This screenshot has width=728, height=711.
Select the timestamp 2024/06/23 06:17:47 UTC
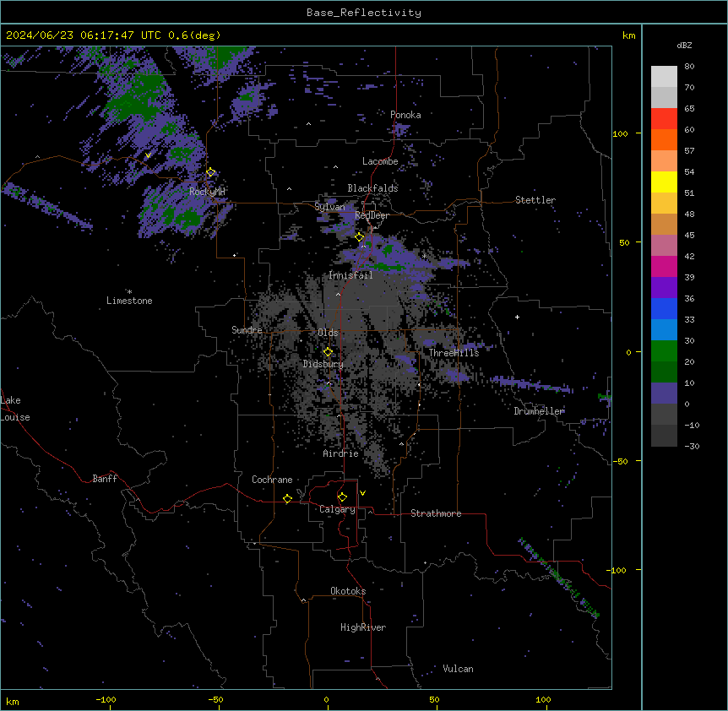84,35
